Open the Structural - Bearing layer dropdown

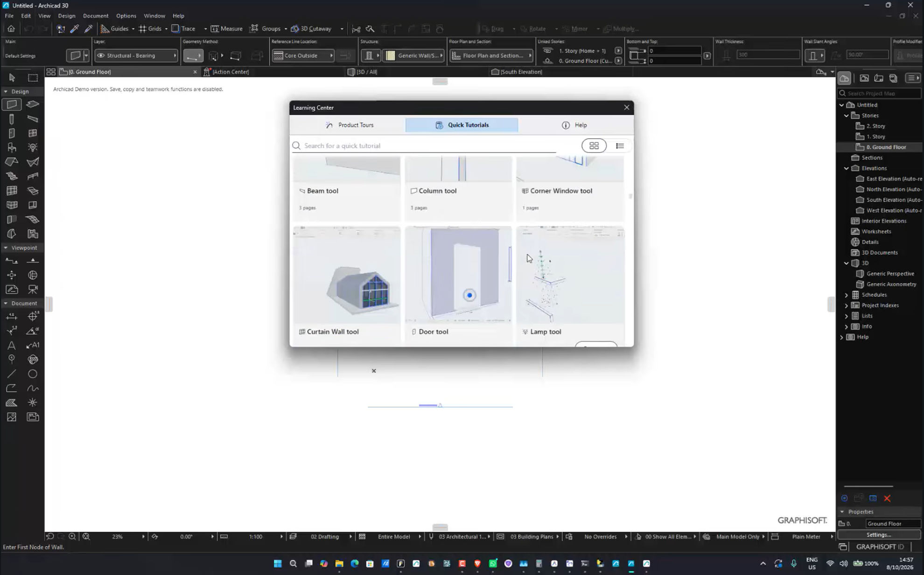pos(136,55)
